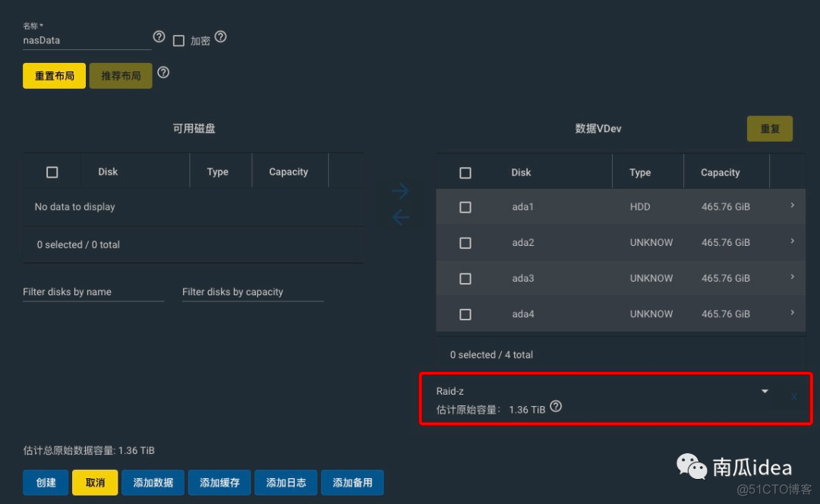Click the nasData name input field
The width and height of the screenshot is (820, 504).
pyautogui.click(x=87, y=40)
